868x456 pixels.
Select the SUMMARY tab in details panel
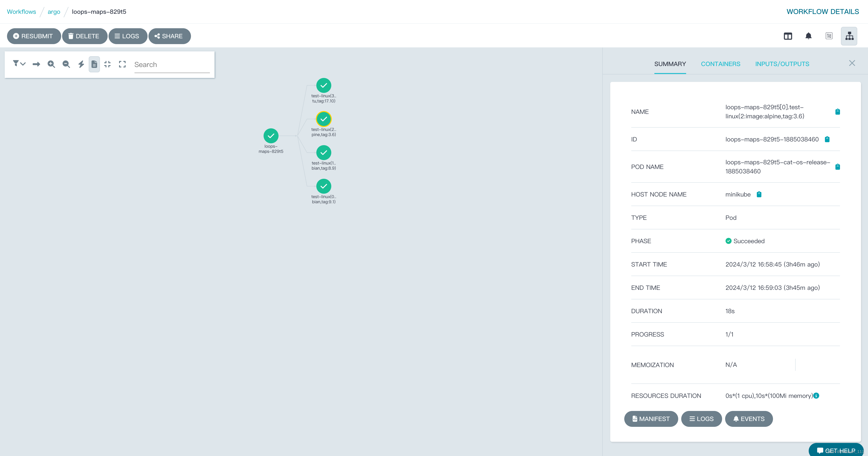pyautogui.click(x=669, y=64)
